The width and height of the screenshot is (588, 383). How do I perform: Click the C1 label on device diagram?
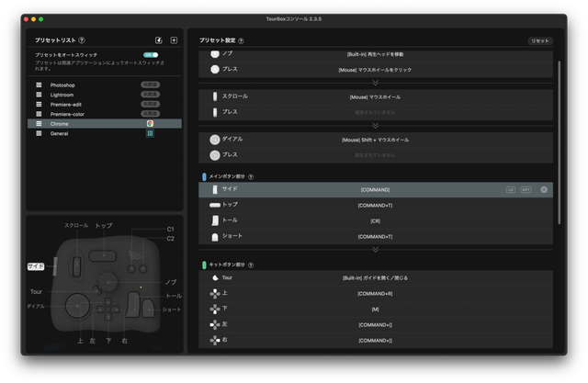[170, 229]
